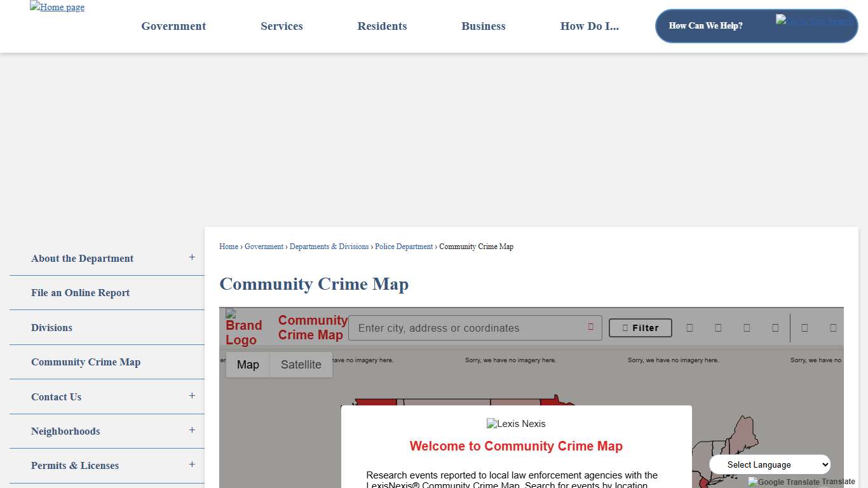
Task: Click the toolbar icon just left of the divider
Action: click(775, 328)
